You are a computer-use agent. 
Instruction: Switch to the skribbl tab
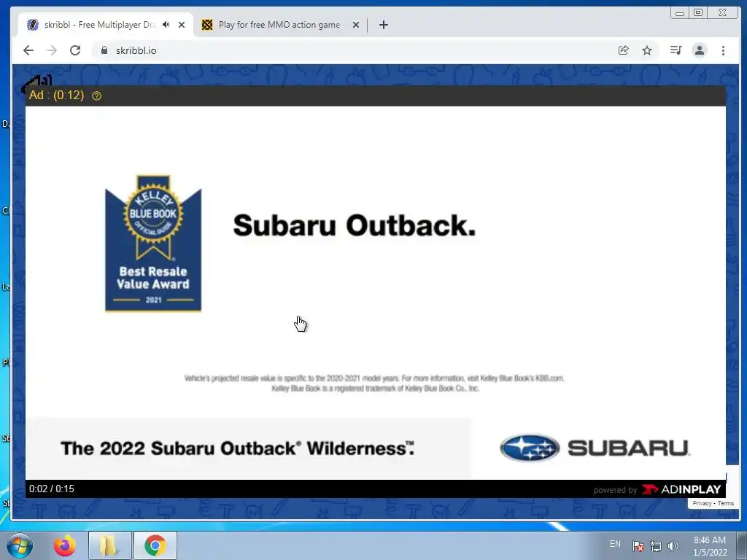[100, 25]
